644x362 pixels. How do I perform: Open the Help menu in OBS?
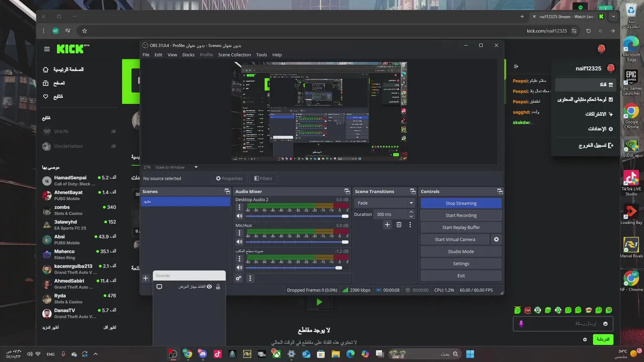click(277, 55)
